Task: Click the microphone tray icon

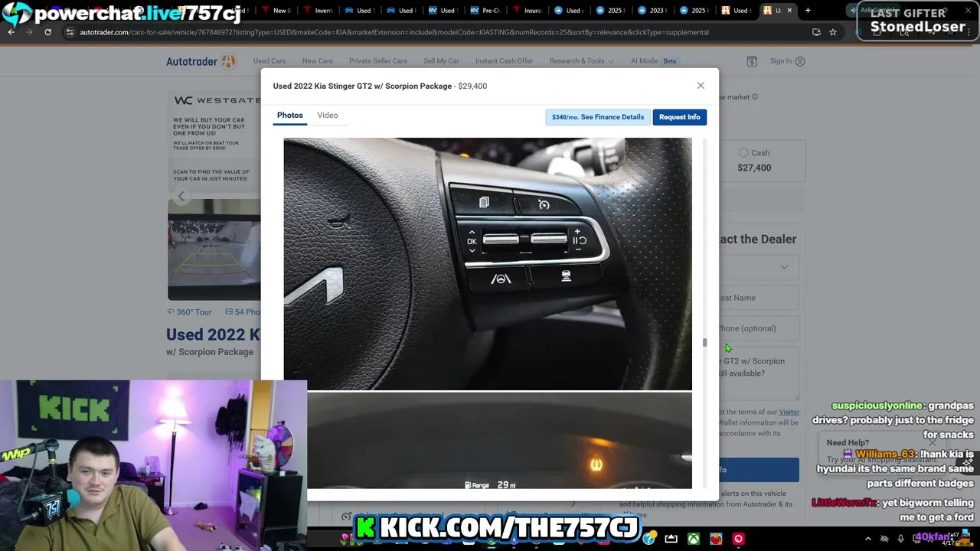Action: click(x=901, y=539)
